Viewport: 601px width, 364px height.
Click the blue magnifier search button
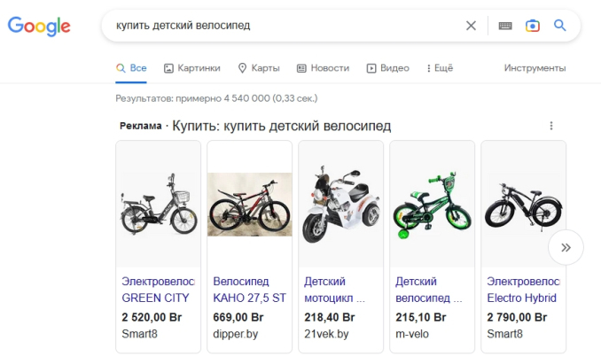(x=560, y=26)
